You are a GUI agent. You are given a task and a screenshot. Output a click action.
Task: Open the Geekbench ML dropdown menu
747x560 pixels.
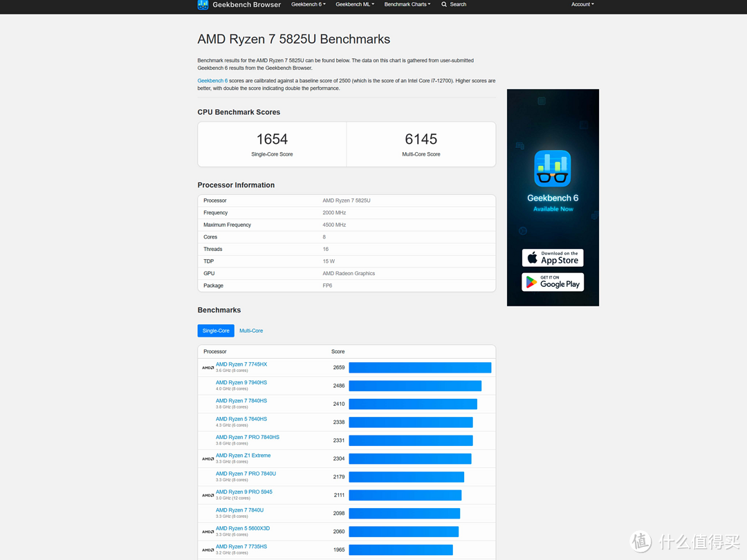355,4
